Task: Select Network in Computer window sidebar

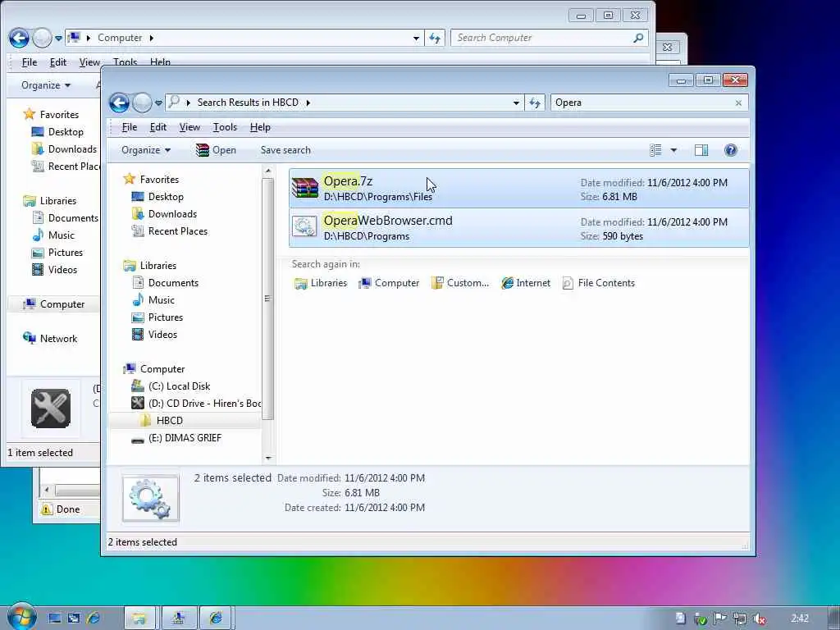Action: [x=50, y=339]
